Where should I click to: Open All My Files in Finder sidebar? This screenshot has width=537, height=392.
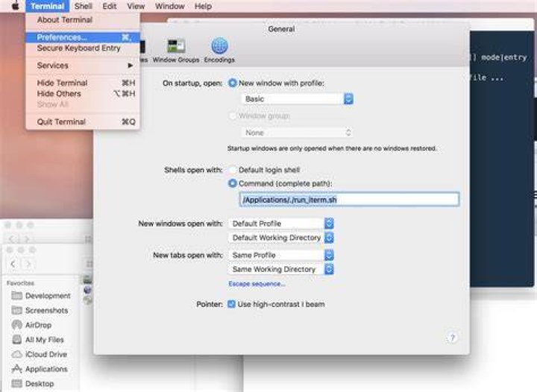[38, 339]
